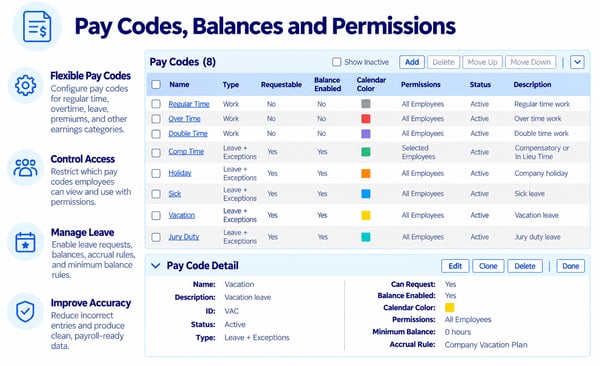Check the select-all checkbox in the header
600x366 pixels.
tap(156, 84)
